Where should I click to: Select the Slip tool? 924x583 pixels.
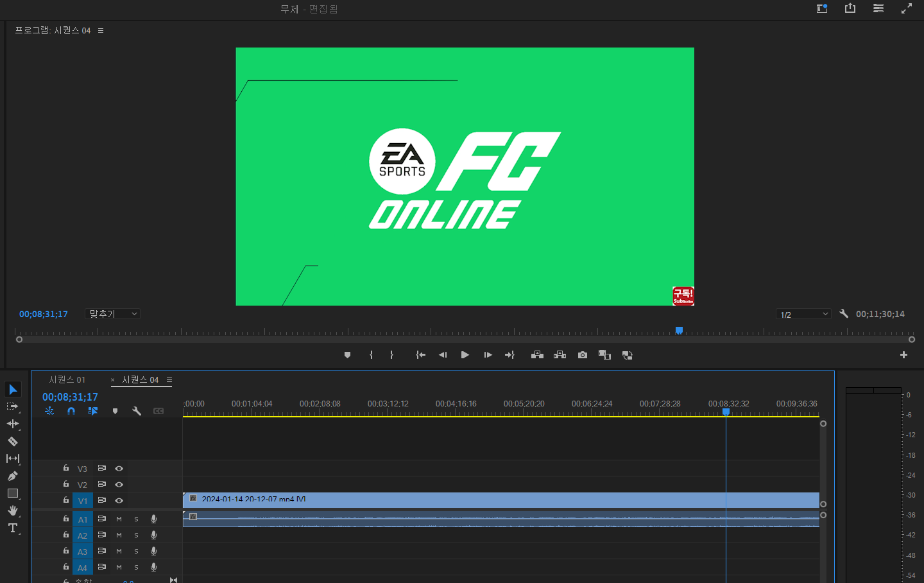coord(13,458)
